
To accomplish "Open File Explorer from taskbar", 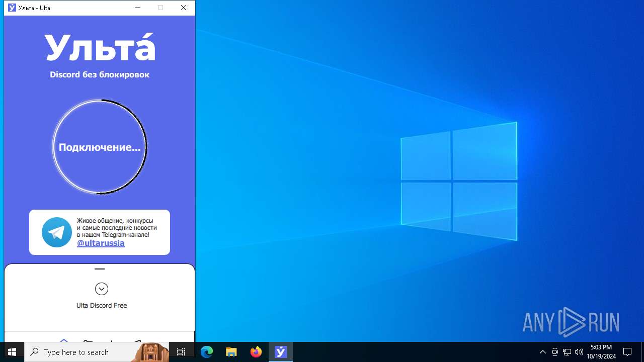I will [x=231, y=352].
